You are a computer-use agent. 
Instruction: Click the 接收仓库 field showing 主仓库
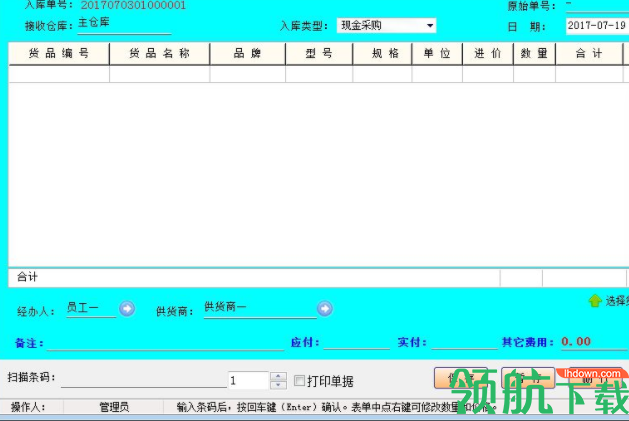pos(124,24)
